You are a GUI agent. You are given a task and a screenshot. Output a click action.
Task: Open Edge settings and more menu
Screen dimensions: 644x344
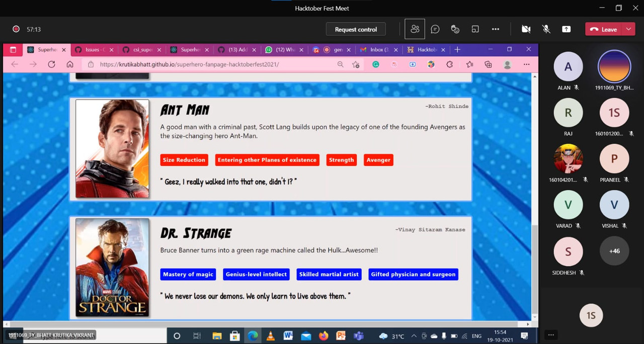coord(526,64)
